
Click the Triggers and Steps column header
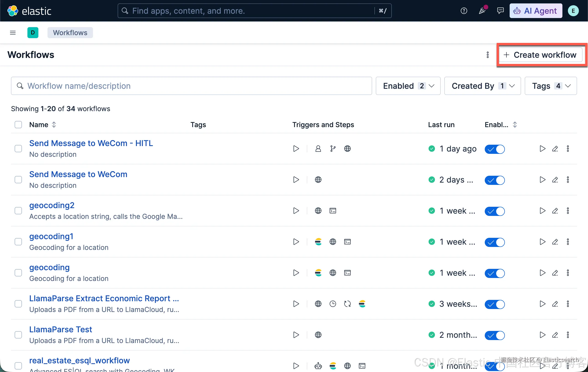(323, 125)
